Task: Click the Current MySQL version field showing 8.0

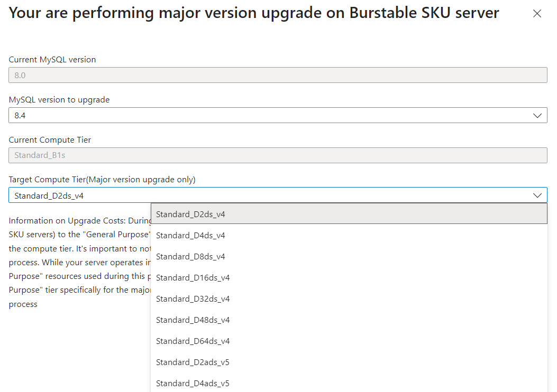Action: tap(278, 75)
